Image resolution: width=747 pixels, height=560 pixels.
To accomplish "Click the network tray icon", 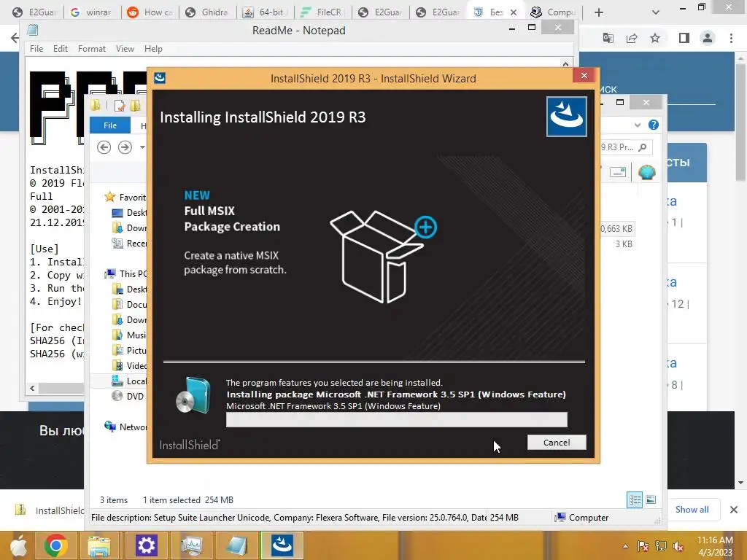I will pos(661,546).
